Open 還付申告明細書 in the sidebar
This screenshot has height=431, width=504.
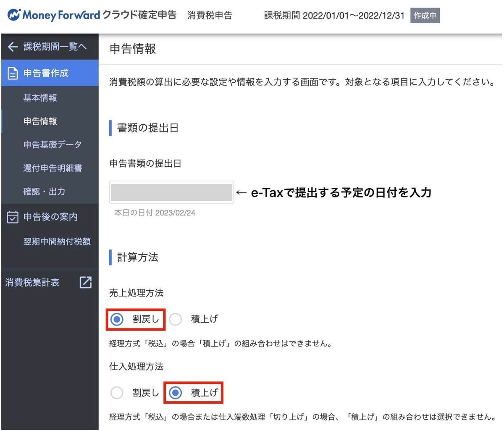tap(52, 168)
